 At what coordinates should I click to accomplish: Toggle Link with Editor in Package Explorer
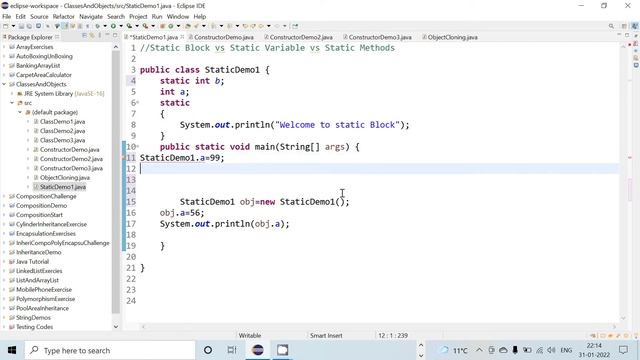tap(92, 36)
